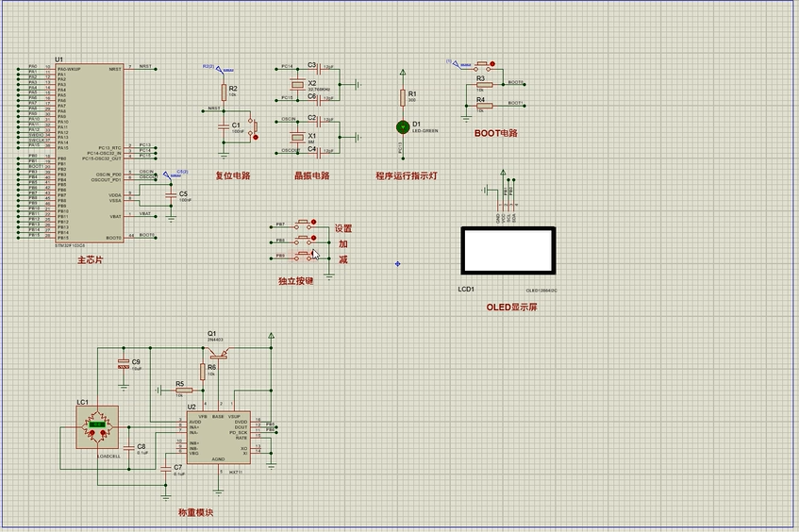
Task: Click the load cell green value display
Action: click(97, 424)
